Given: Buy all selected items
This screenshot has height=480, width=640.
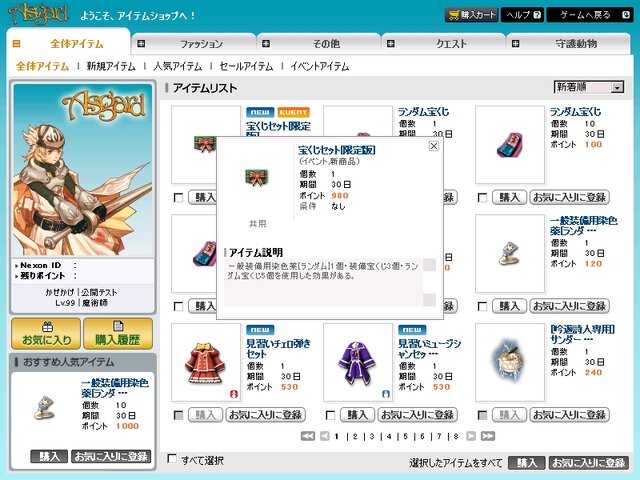Looking at the screenshot, I should 527,462.
